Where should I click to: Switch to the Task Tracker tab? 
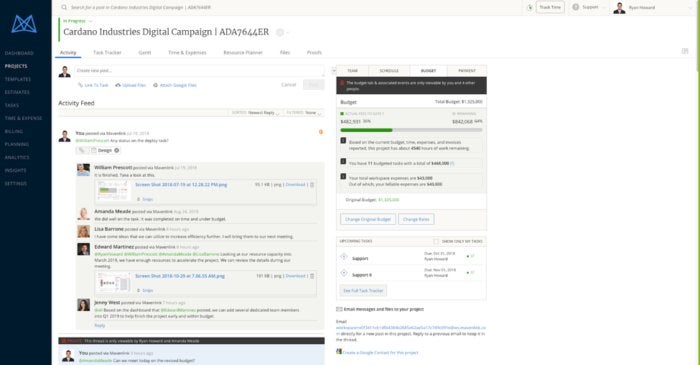pyautogui.click(x=107, y=52)
